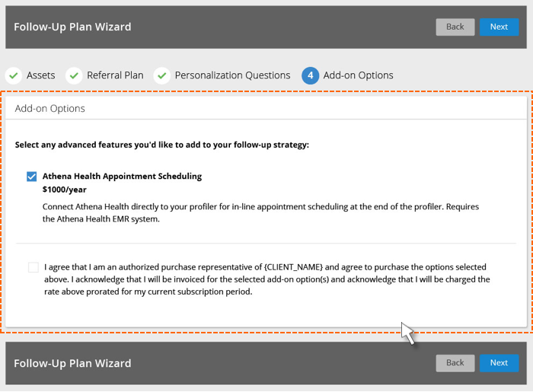533x392 pixels.
Task: Click the green checkmark icon beside Assets
Action: click(14, 75)
